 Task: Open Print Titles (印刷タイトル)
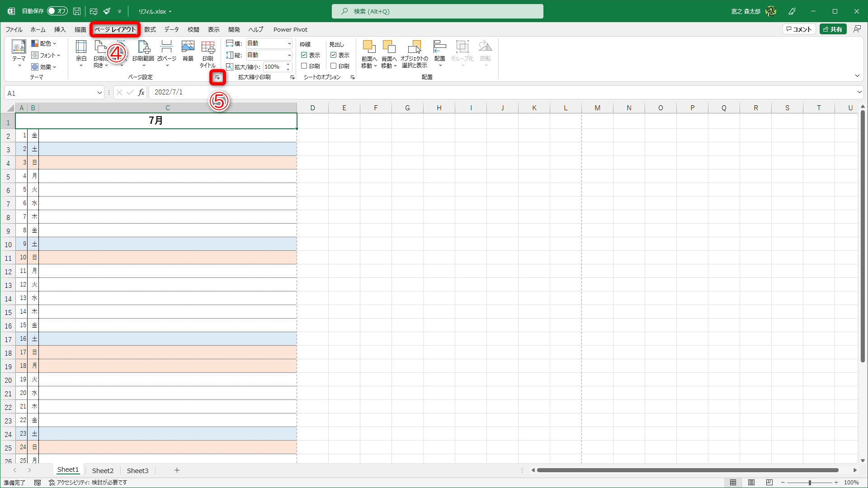[208, 53]
